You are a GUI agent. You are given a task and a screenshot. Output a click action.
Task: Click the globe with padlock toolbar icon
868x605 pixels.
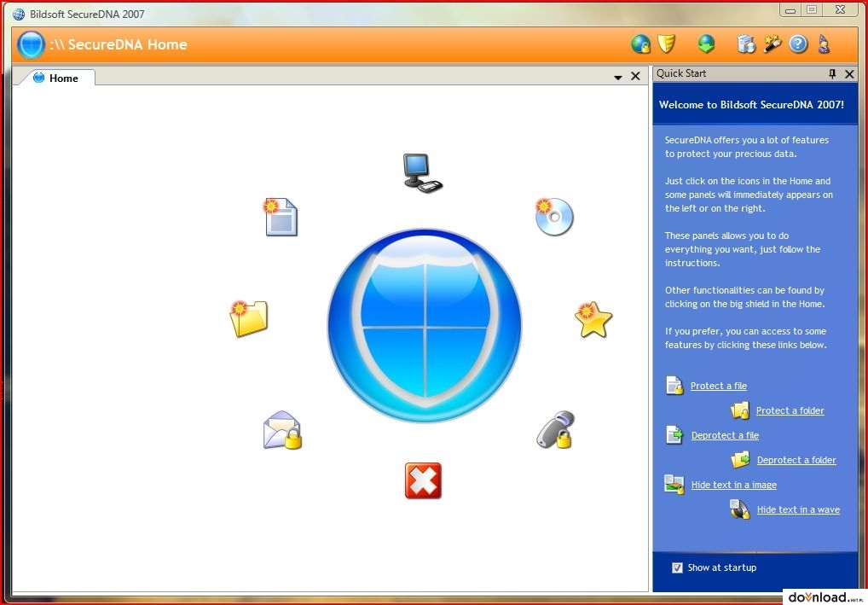[640, 44]
